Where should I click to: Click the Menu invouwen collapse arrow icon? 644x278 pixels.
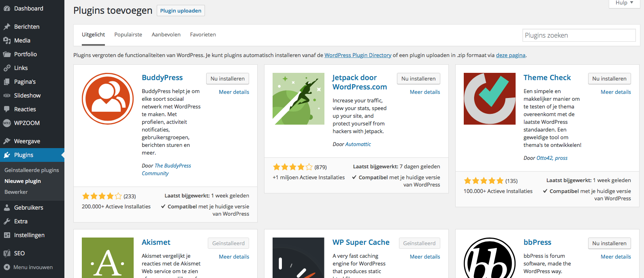point(7,267)
